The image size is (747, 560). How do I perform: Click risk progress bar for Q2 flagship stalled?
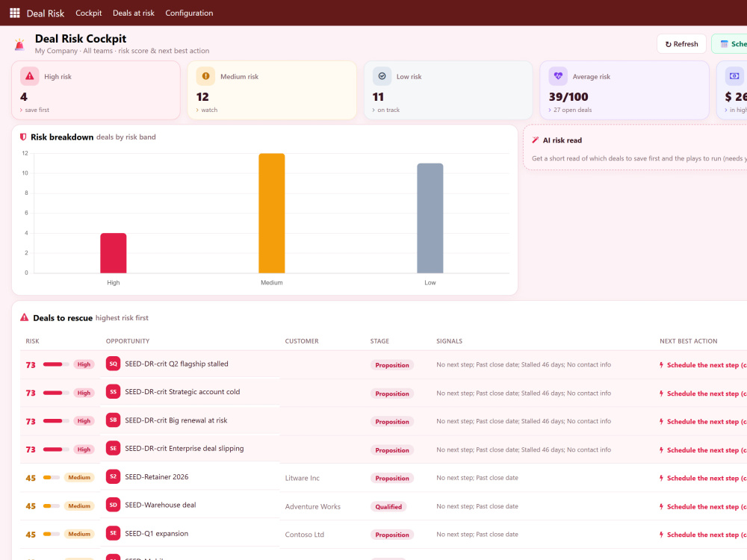[x=56, y=364]
